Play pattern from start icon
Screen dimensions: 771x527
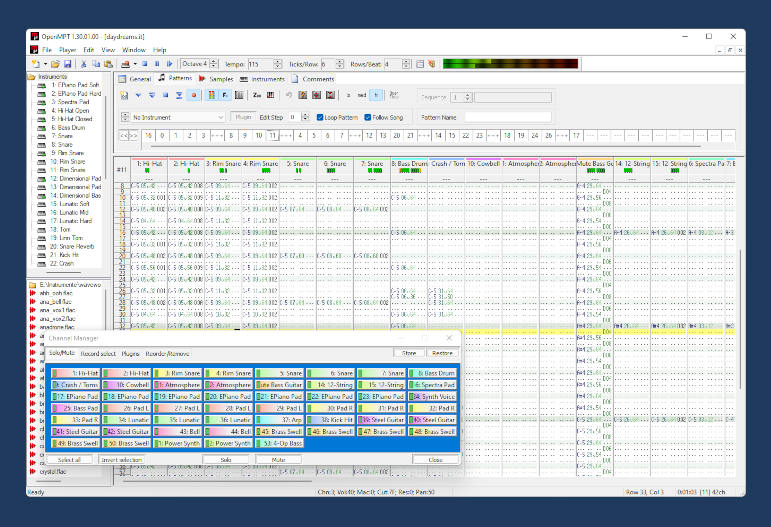pyautogui.click(x=152, y=95)
